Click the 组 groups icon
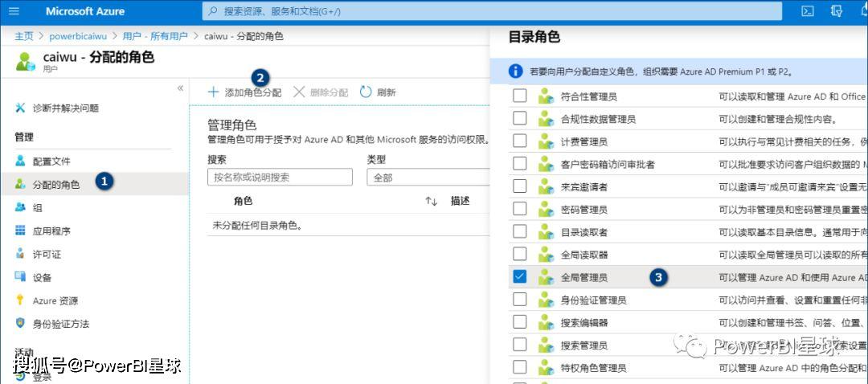 (20, 207)
